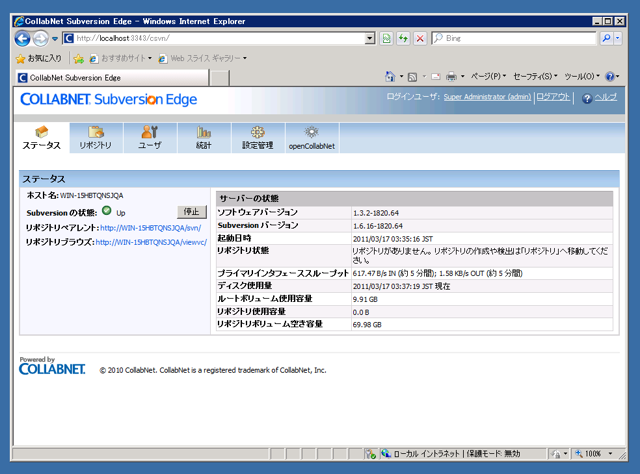Click the ヘルプ help link
The width and height of the screenshot is (640, 474).
point(606,97)
